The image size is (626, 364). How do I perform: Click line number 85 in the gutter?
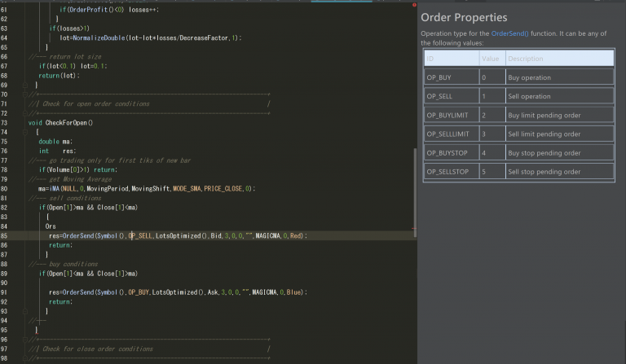[8, 235]
